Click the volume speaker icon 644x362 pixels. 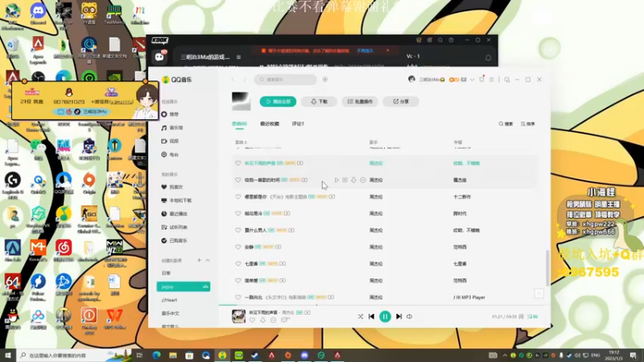click(x=410, y=316)
